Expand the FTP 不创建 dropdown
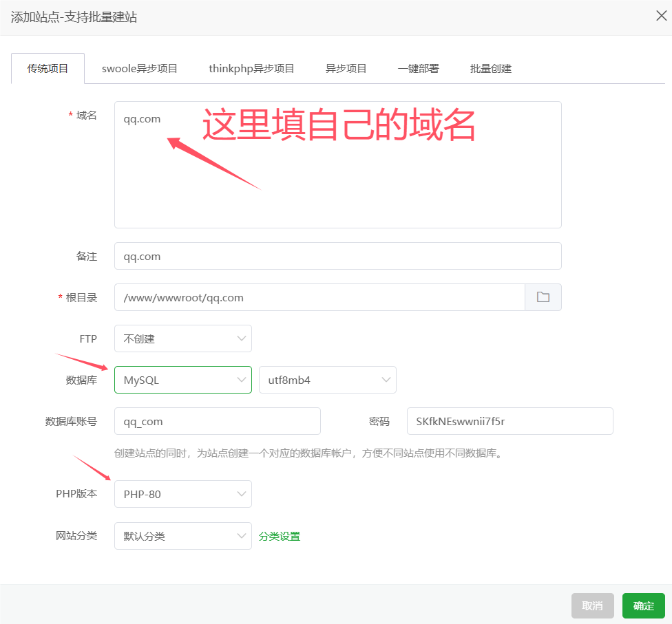 182,338
